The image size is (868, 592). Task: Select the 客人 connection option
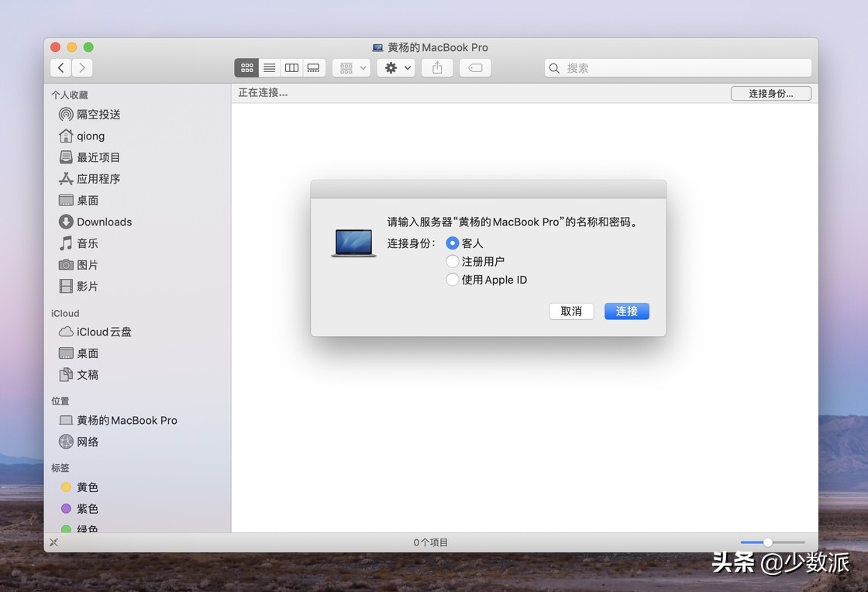pyautogui.click(x=452, y=243)
